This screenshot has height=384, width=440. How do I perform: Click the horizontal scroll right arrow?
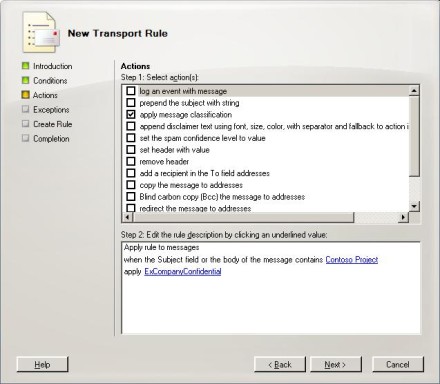404,217
